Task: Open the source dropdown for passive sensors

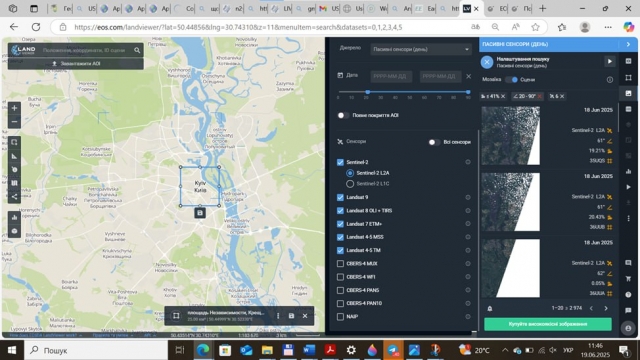Action: [x=421, y=49]
